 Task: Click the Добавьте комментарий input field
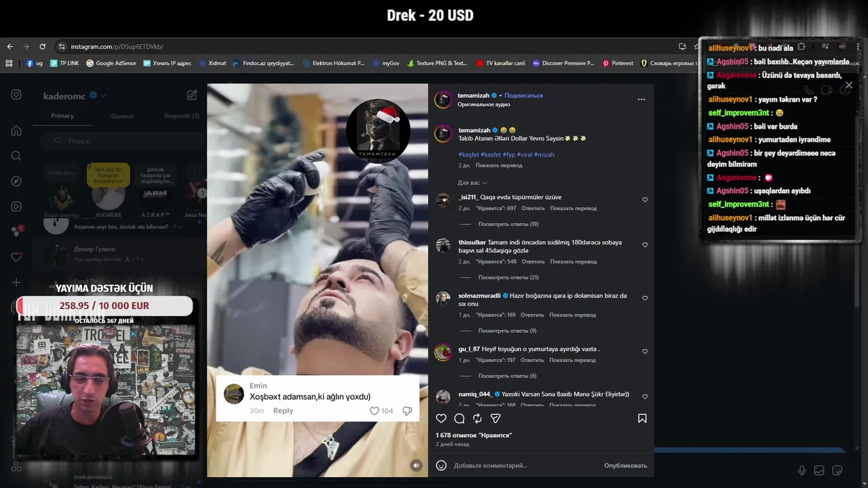pos(526,466)
